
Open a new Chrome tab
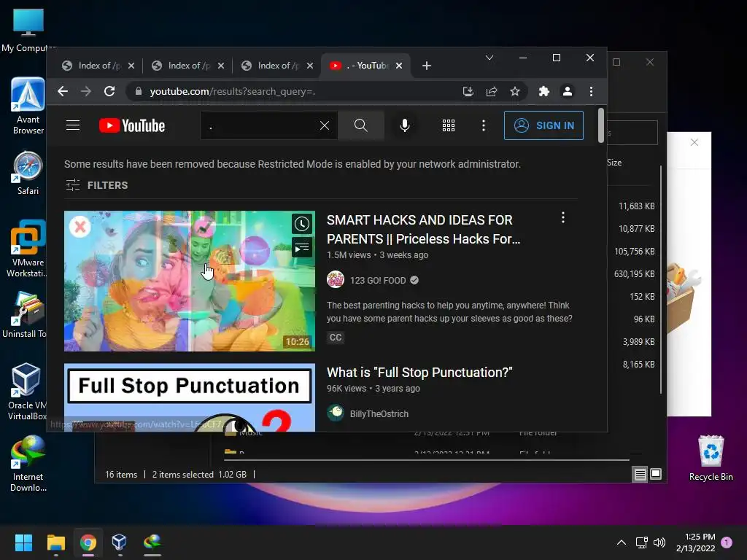[427, 66]
